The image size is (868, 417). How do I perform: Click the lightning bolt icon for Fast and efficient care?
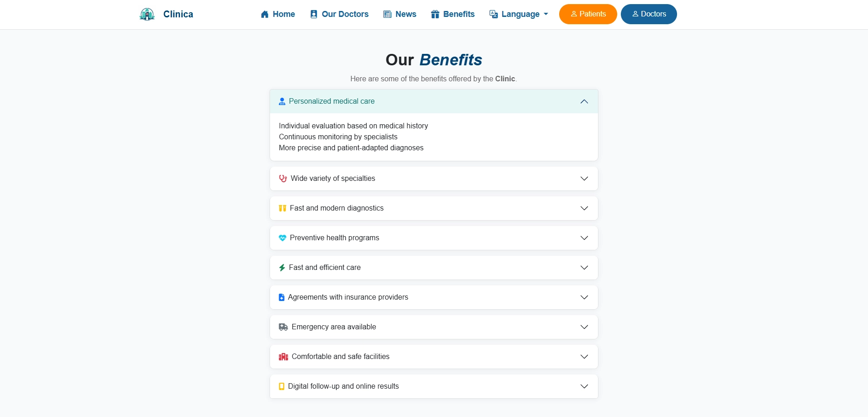tap(282, 268)
